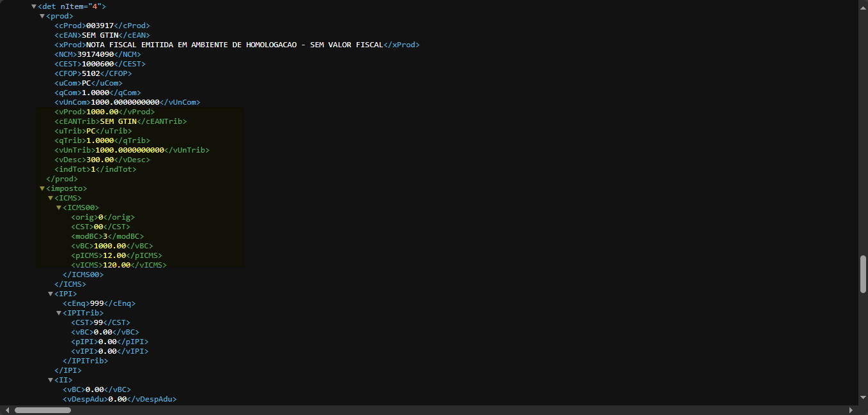This screenshot has width=868, height=415.
Task: Click the vDesc 300.00 line
Action: pyautogui.click(x=102, y=160)
